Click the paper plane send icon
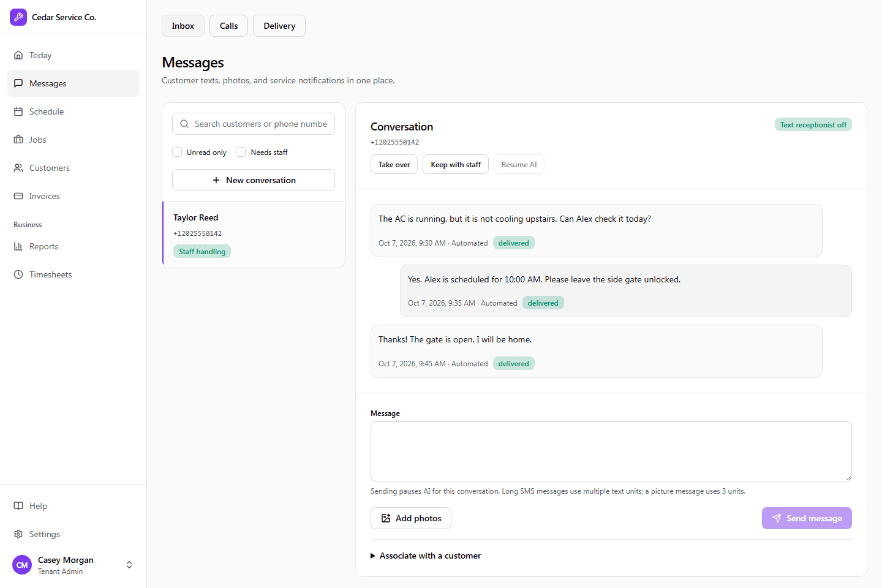The height and width of the screenshot is (588, 882). tap(777, 518)
